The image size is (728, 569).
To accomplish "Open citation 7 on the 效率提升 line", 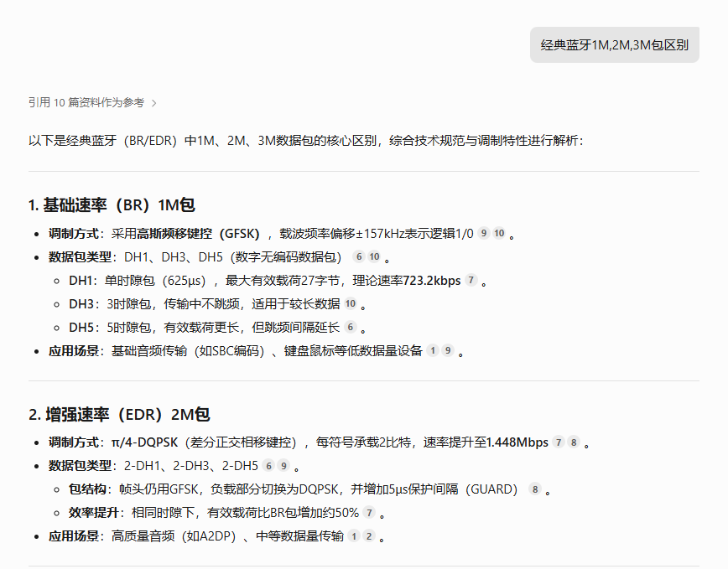I will click(369, 512).
